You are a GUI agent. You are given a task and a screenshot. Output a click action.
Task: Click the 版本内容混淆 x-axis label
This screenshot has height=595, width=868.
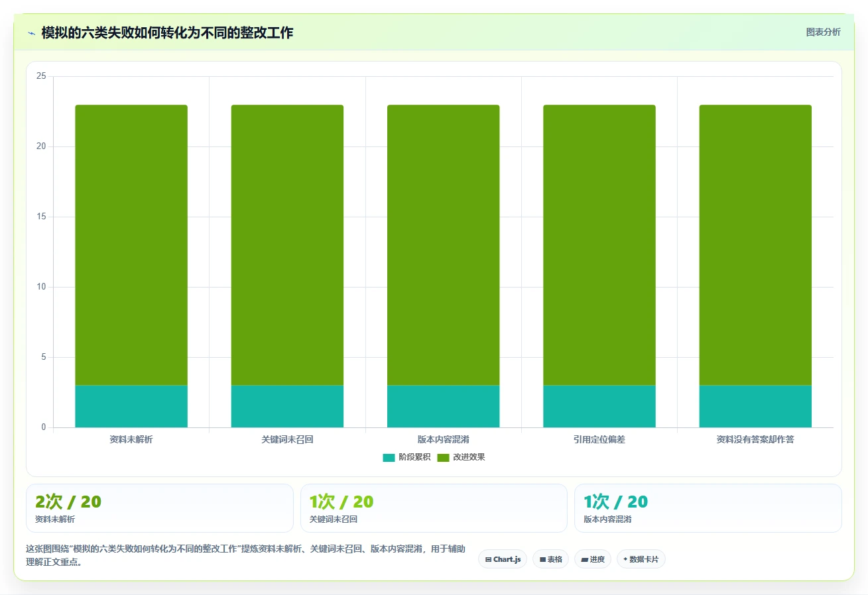pyautogui.click(x=443, y=439)
